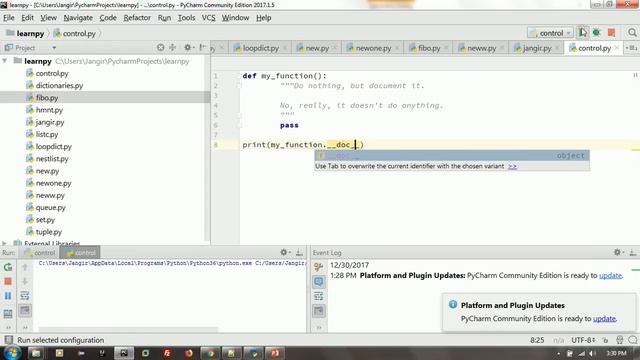The image size is (640, 360).
Task: Click the >> completion hint link
Action: 512,166
